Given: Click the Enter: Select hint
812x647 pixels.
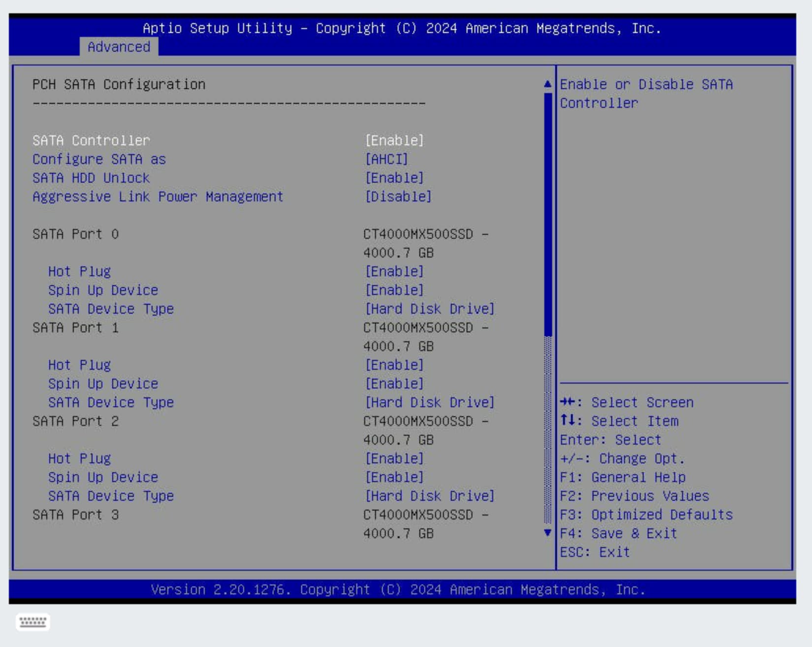Looking at the screenshot, I should 611,440.
